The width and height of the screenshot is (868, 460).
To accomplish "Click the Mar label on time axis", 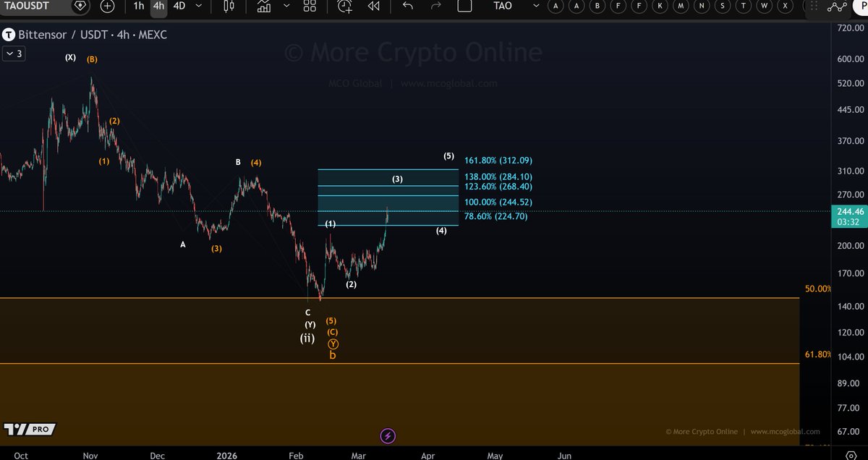I will pos(359,456).
